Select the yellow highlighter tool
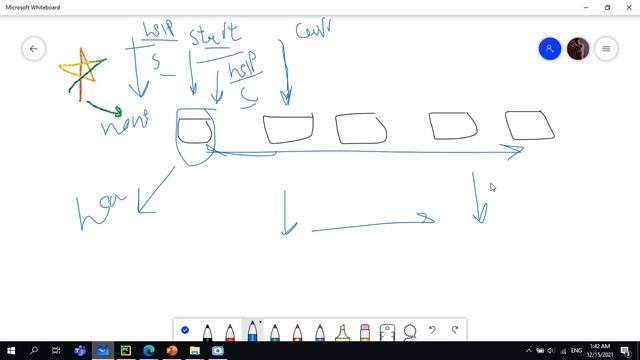This screenshot has height=360, width=640. (x=342, y=332)
